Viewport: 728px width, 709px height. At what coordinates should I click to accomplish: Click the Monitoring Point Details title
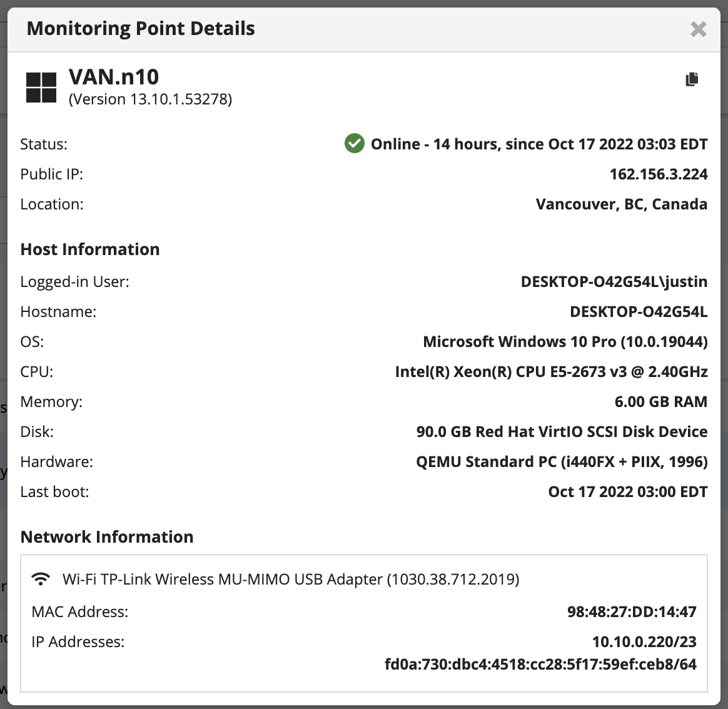point(139,28)
